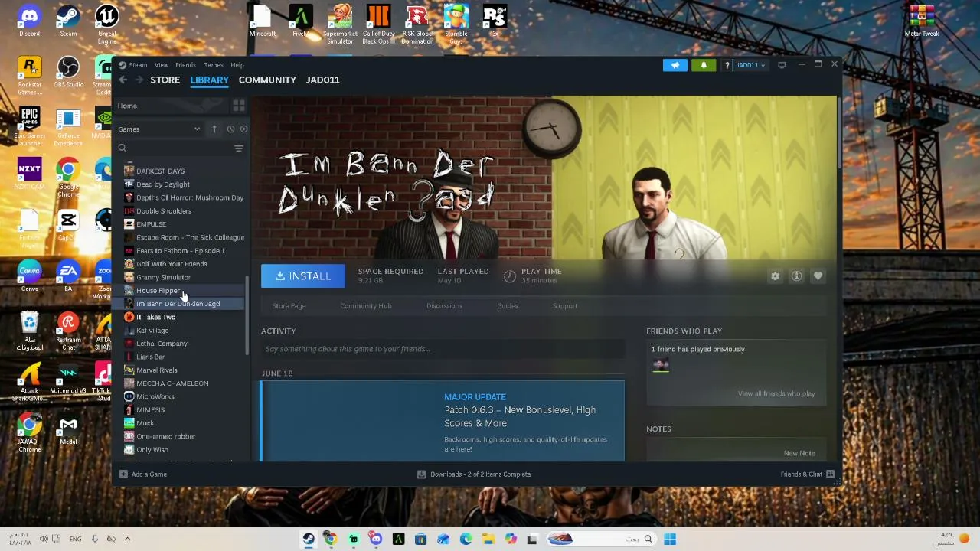This screenshot has height=551, width=980.
Task: Open Restream Chat desktop shortcut
Action: tap(68, 331)
